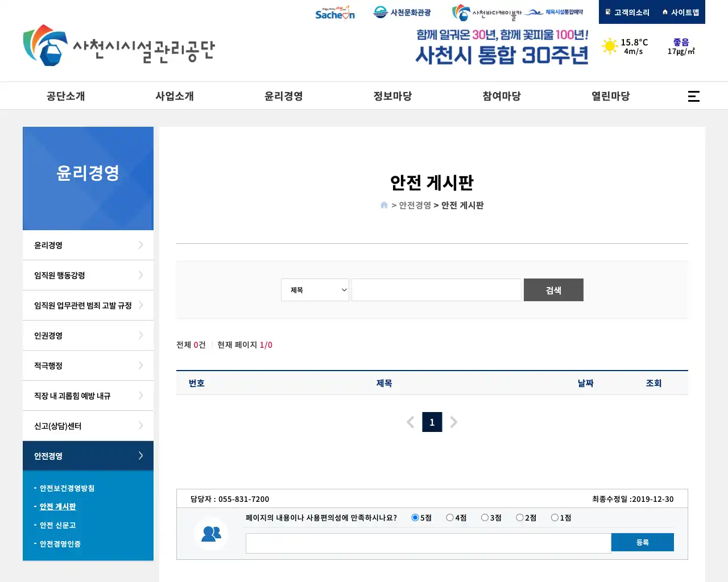Expand 안전경영 sidebar section
Viewport: 728px width, 582px height.
tap(88, 456)
